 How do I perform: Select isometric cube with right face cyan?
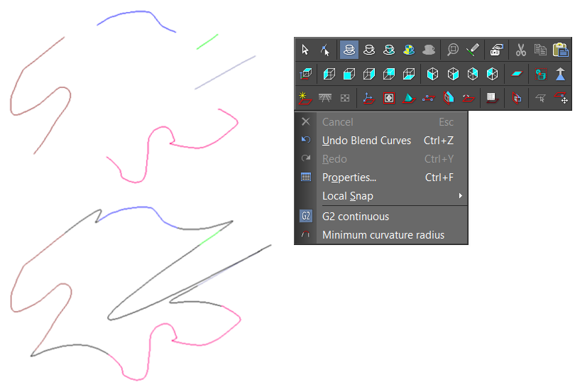coord(453,74)
